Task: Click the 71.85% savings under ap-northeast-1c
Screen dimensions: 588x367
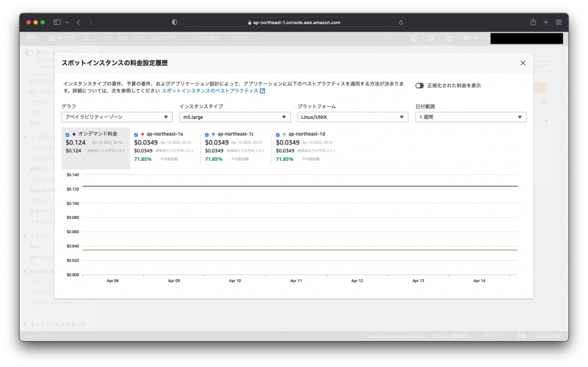Action: click(214, 159)
